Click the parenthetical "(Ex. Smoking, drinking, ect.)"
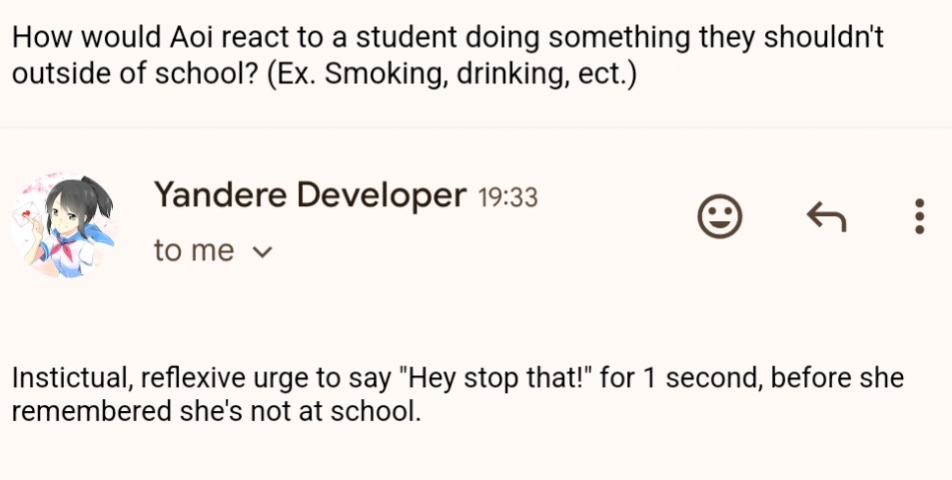Image resolution: width=952 pixels, height=480 pixels. point(452,76)
